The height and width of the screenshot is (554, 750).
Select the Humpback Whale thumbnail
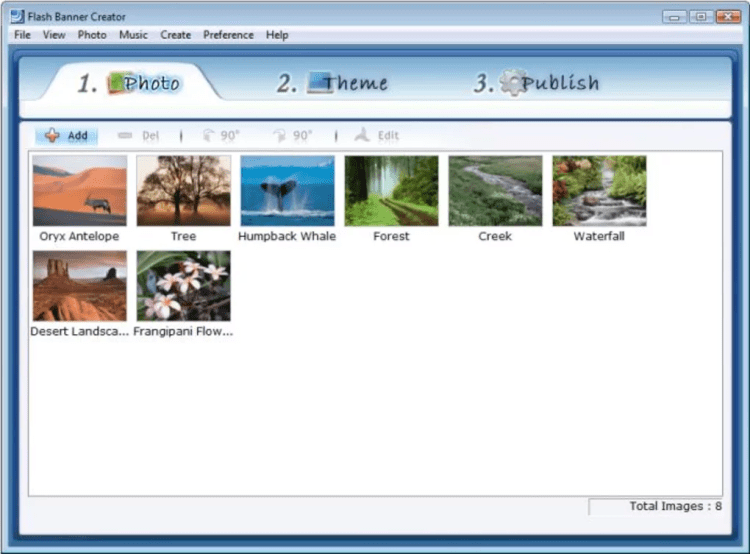click(287, 190)
